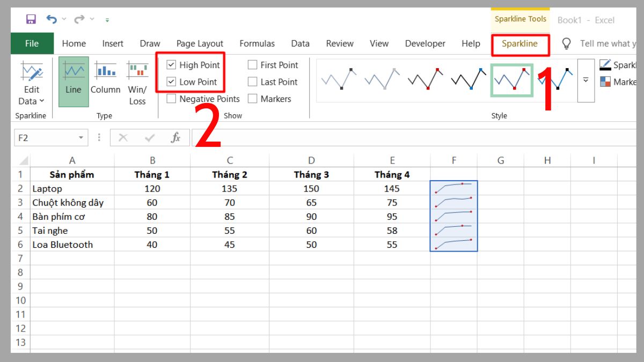This screenshot has height=362, width=644.
Task: Click the Tháng 4 header cell
Action: point(392,174)
